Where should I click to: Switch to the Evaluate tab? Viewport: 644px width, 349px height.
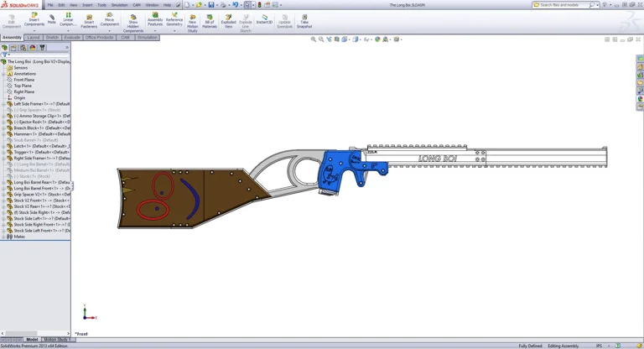tap(73, 38)
